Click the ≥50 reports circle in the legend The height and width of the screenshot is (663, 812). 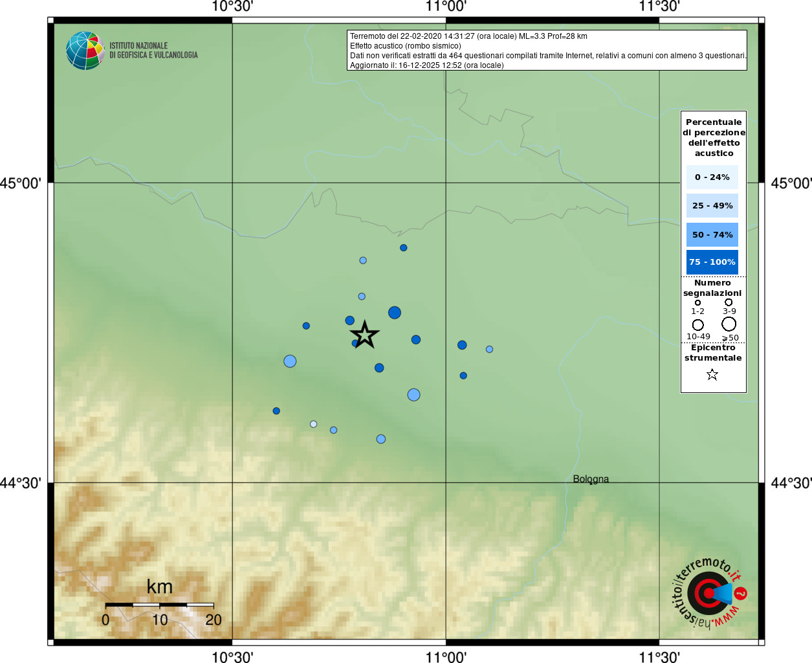729,324
